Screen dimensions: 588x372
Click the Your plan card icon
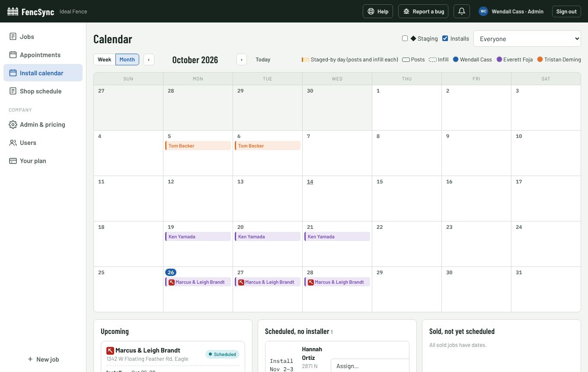(13, 161)
